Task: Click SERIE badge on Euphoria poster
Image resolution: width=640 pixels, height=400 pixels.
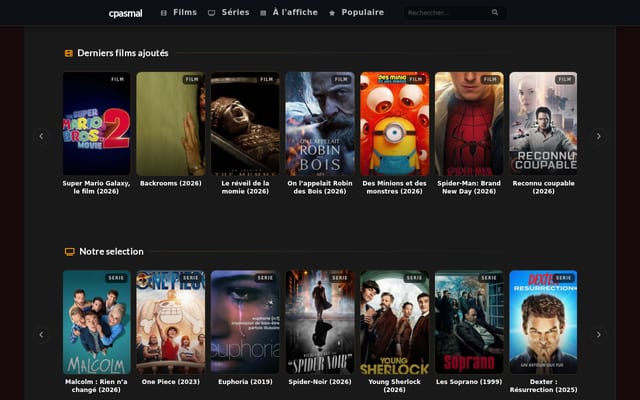Action: pyautogui.click(x=265, y=278)
